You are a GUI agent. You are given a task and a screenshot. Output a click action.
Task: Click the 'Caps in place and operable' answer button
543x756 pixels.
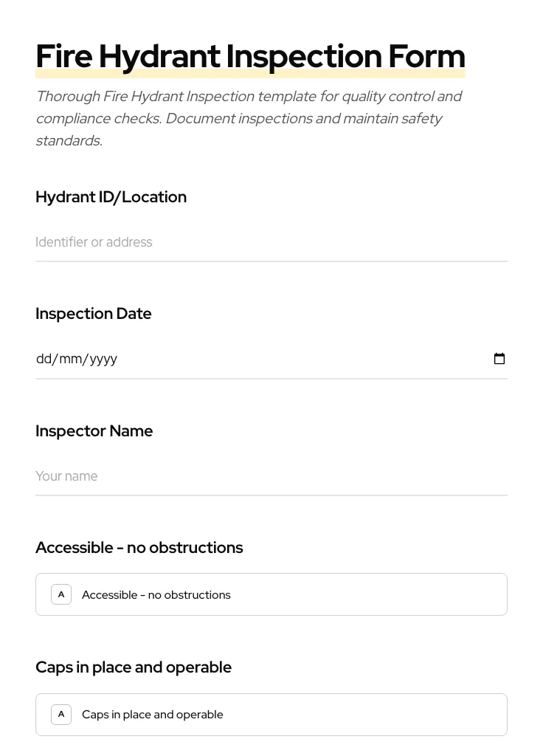[271, 714]
